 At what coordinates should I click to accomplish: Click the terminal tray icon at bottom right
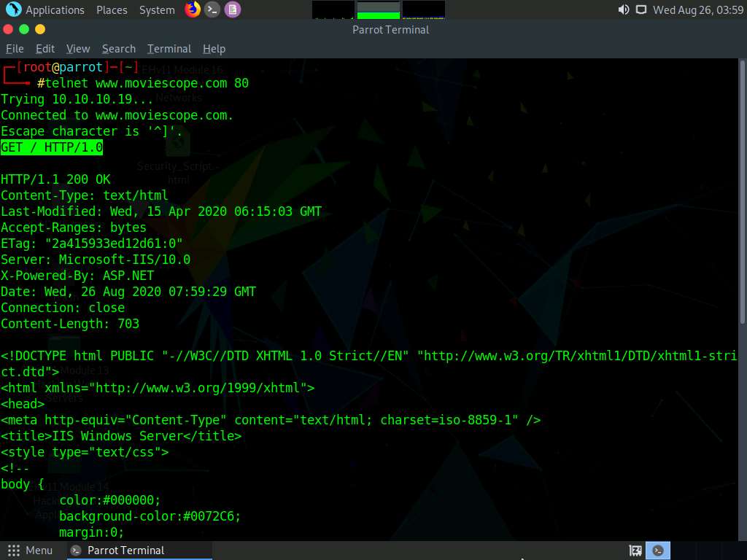pos(658,551)
